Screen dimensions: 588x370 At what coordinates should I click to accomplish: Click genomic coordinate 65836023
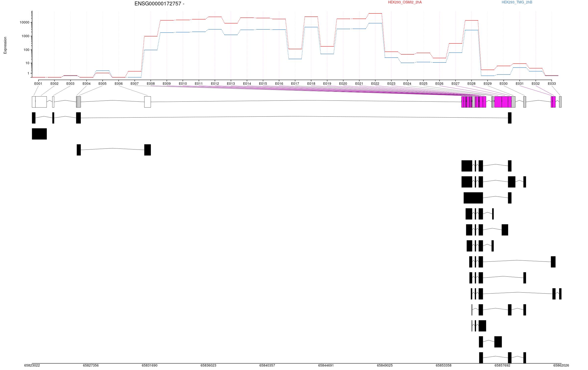click(208, 365)
